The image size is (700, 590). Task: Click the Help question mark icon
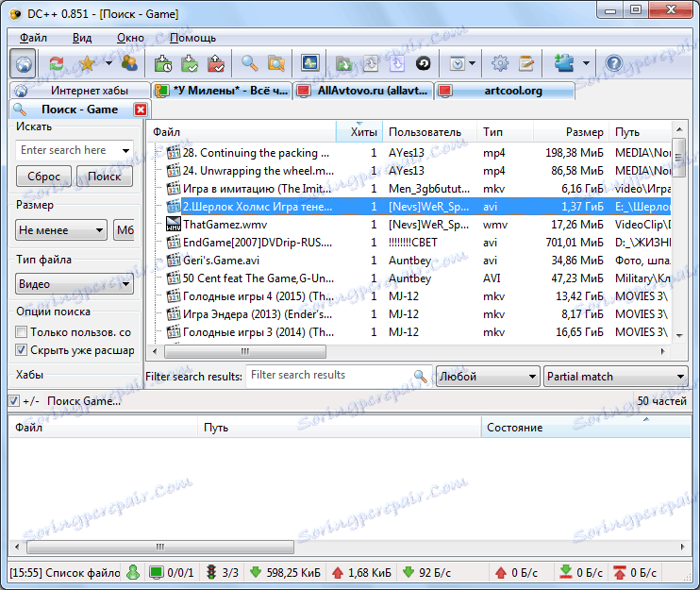click(614, 63)
